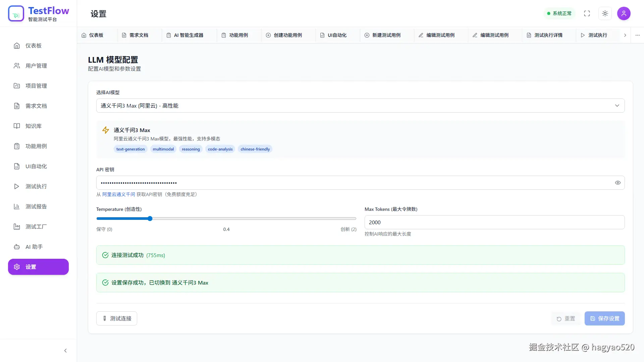
Task: Click the 测试连接 button
Action: (x=117, y=318)
